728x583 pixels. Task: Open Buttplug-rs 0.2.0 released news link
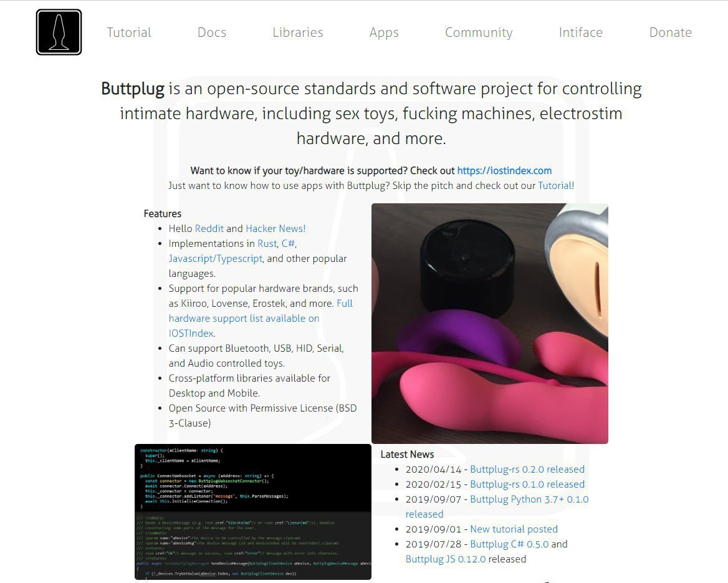click(x=527, y=469)
